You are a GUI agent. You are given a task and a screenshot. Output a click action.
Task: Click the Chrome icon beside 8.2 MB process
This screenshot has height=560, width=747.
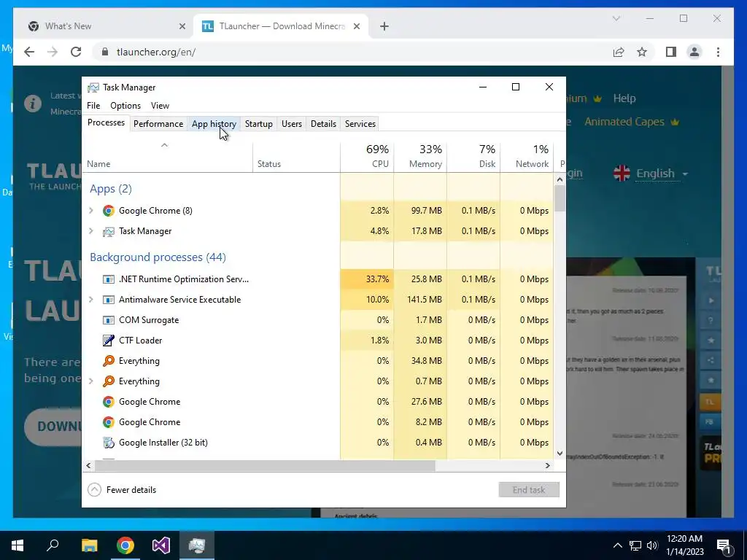109,422
